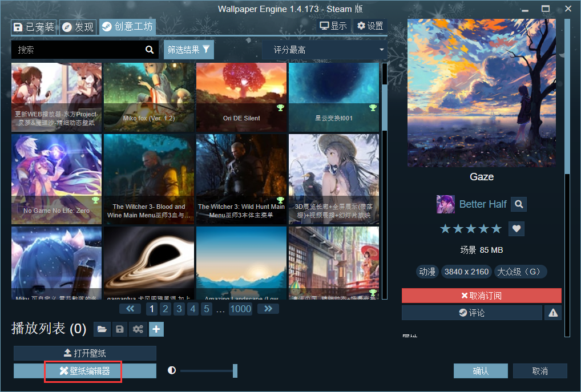Click Better Half author avatar
The height and width of the screenshot is (392, 581).
tap(446, 204)
